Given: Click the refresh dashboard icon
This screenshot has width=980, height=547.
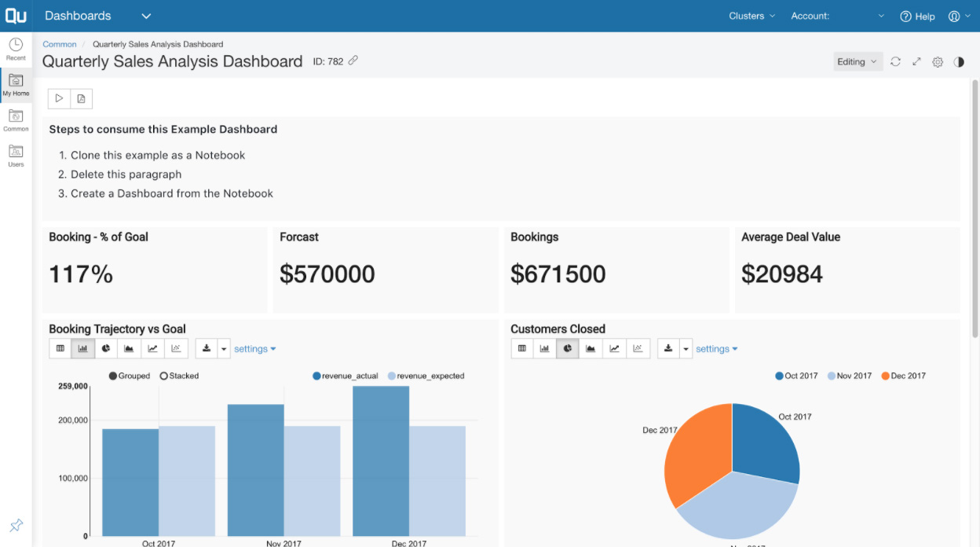Looking at the screenshot, I should [895, 61].
